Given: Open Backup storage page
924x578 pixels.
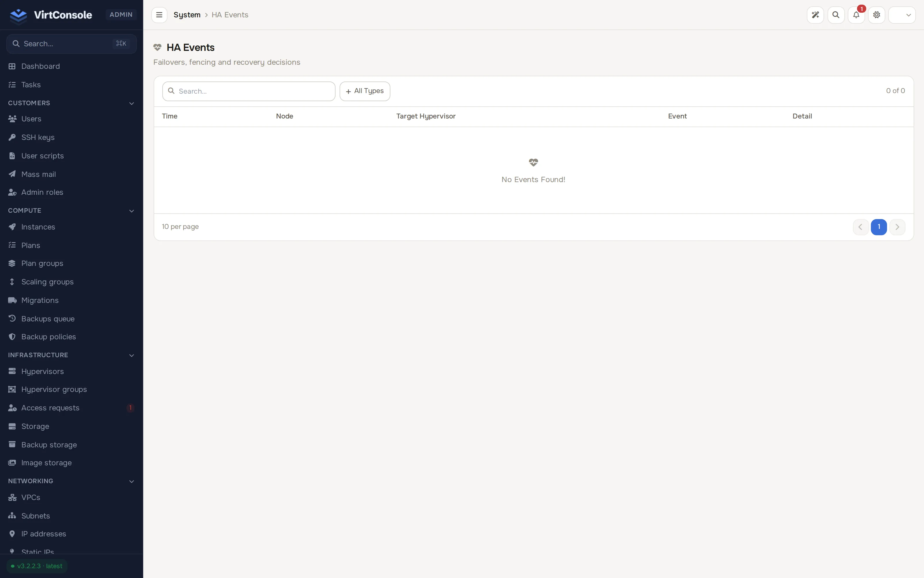Looking at the screenshot, I should click(71, 444).
